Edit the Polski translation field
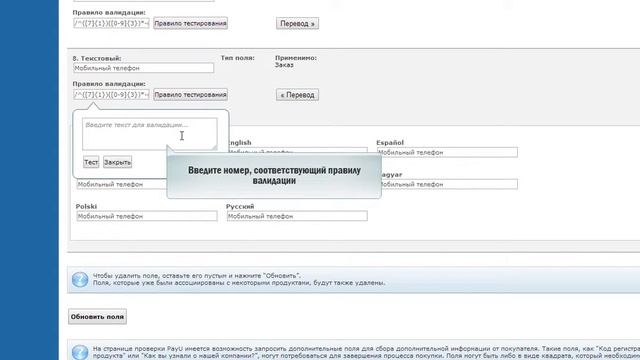The height and width of the screenshot is (360, 640). click(x=147, y=216)
